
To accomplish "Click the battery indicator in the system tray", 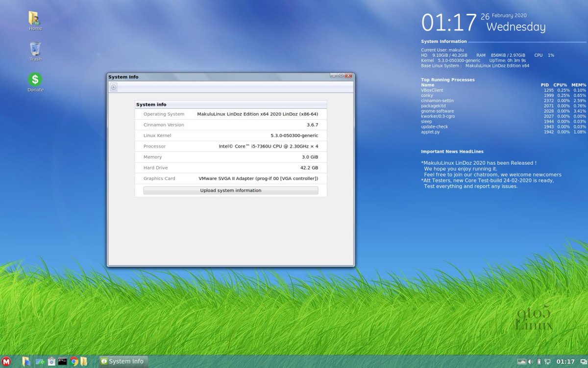I will (x=539, y=362).
